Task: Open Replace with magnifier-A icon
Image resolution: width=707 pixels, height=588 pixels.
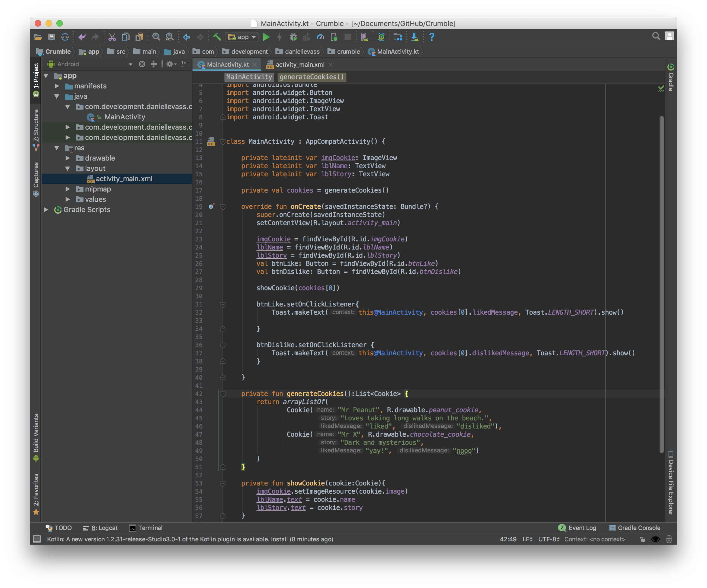Action: click(x=169, y=37)
